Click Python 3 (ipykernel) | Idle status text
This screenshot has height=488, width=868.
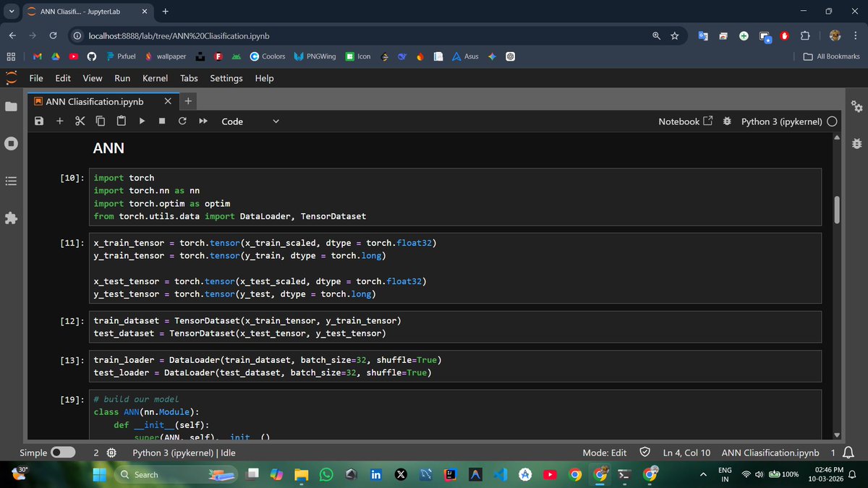(x=184, y=453)
